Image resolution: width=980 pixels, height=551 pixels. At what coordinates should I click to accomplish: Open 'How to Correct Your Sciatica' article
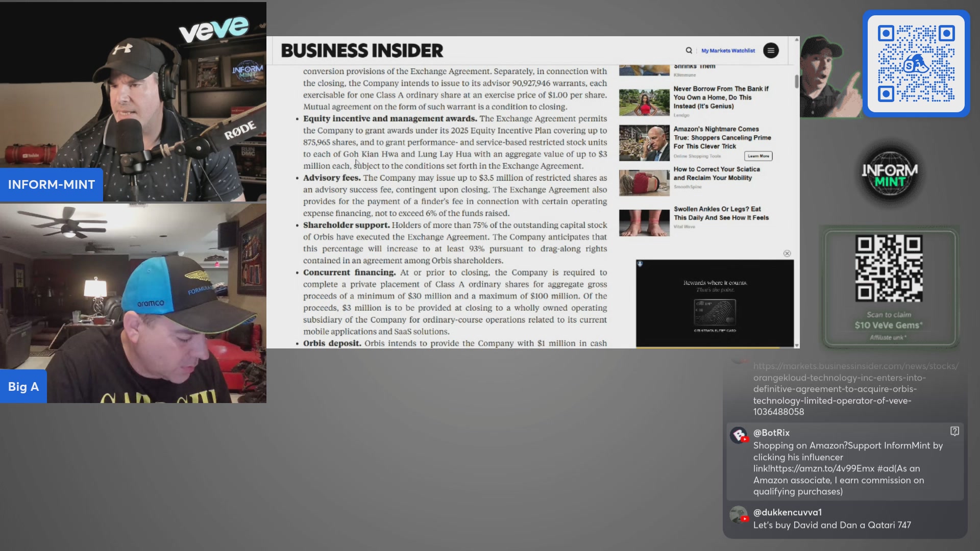pos(717,173)
